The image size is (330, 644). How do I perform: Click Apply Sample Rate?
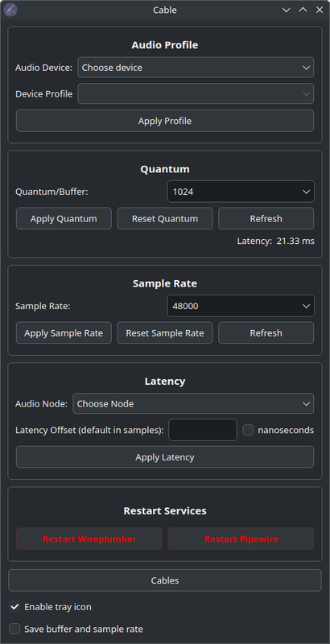click(x=64, y=332)
